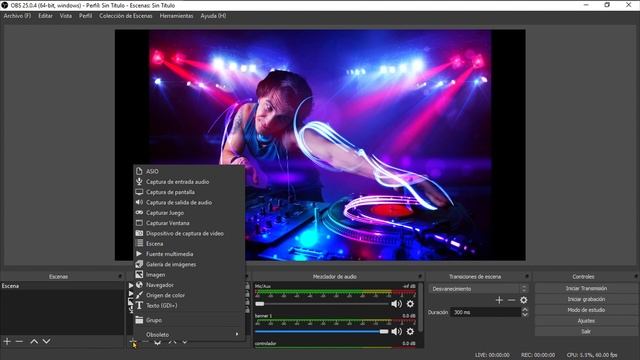The height and width of the screenshot is (360, 640).
Task: Remove the scene transition with minus
Action: [x=511, y=300]
